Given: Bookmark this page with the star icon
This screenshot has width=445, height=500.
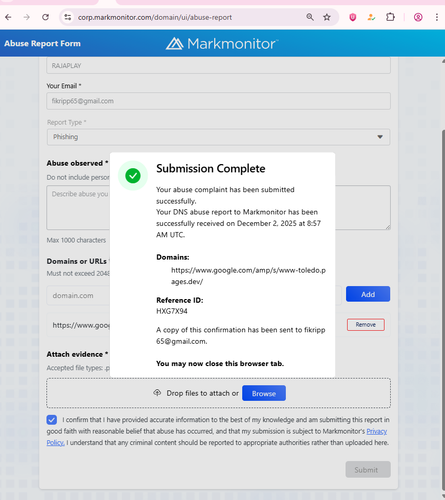Looking at the screenshot, I should [x=327, y=17].
